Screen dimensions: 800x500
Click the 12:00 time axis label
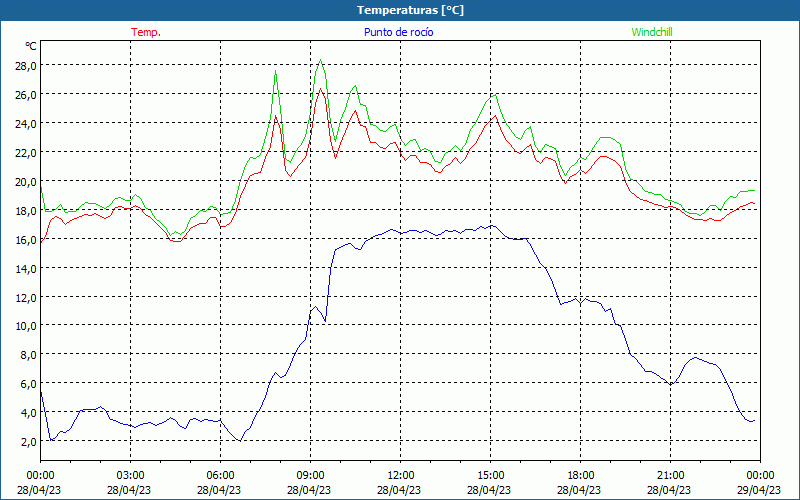point(401,476)
